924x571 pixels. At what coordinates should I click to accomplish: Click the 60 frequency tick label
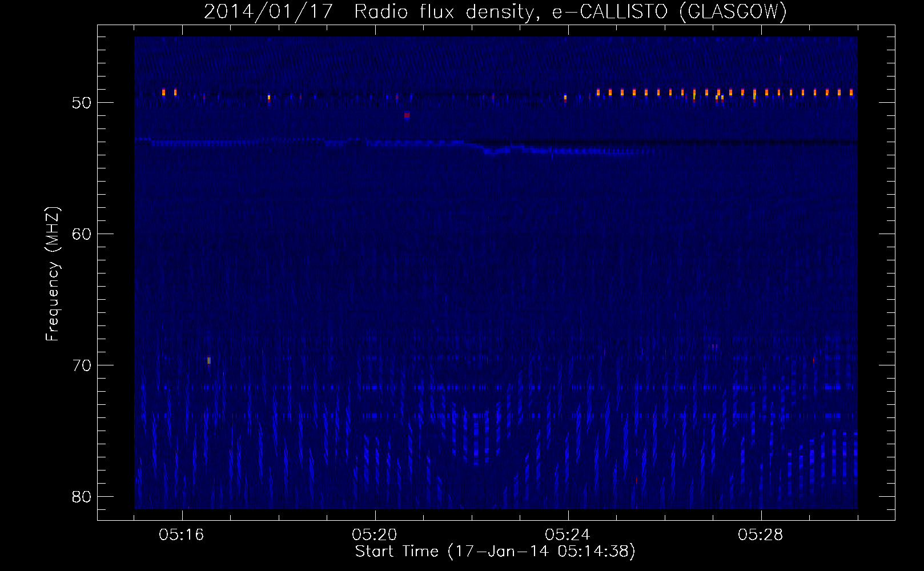tap(82, 234)
